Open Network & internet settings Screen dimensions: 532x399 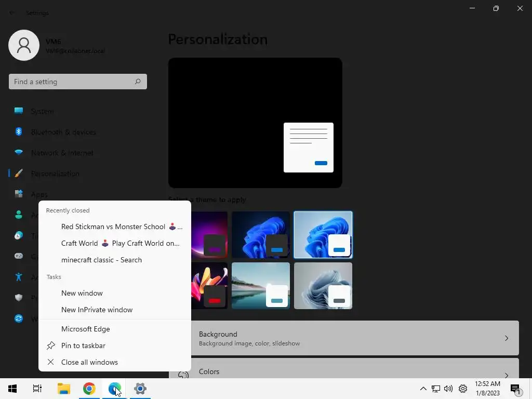pos(62,153)
